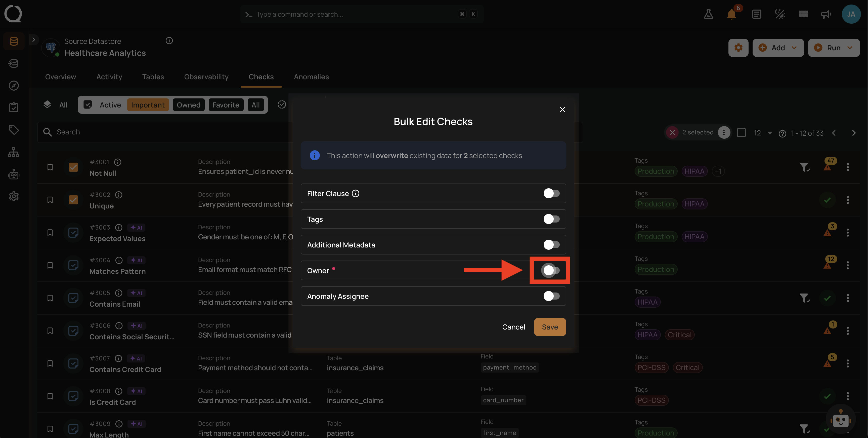The image size is (868, 438).
Task: Click Cancel in the Bulk Edit dialog
Action: (x=513, y=327)
